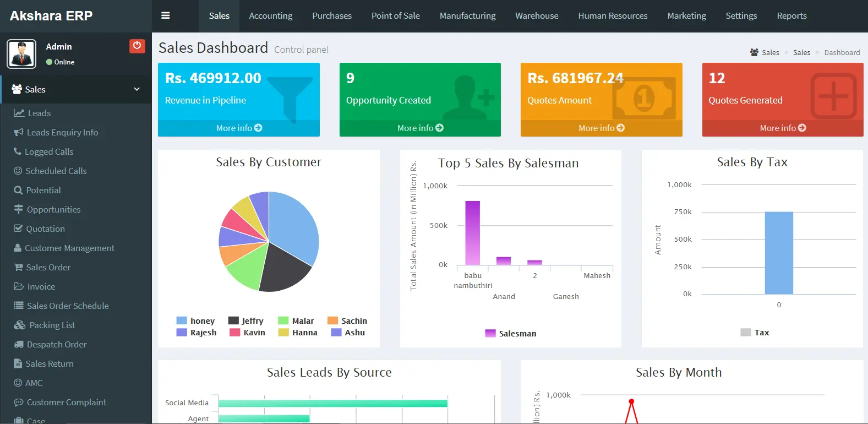
Task: Click the Akshara ERP logo link
Action: pyautogui.click(x=51, y=16)
